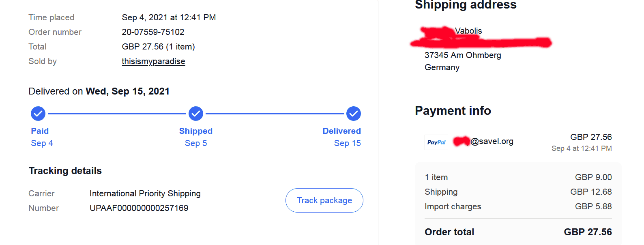Click the Sep 15 delivered date
644x245 pixels.
347,143
